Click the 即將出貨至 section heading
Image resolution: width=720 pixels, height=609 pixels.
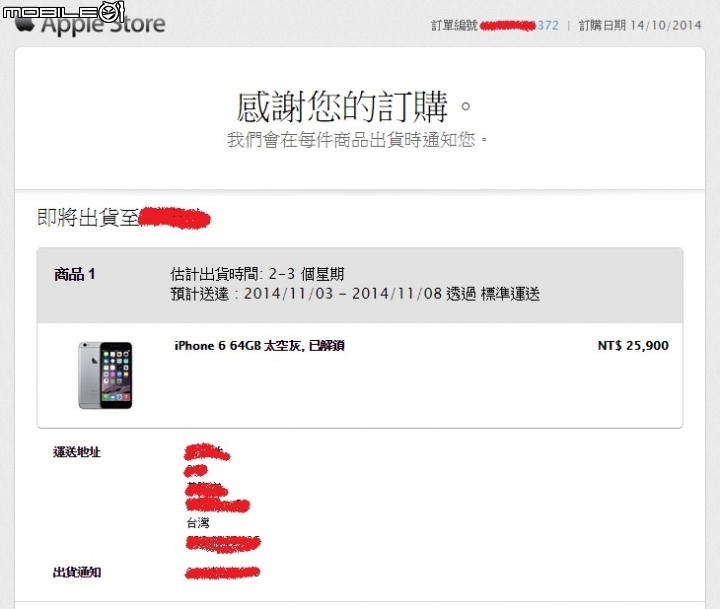click(88, 217)
